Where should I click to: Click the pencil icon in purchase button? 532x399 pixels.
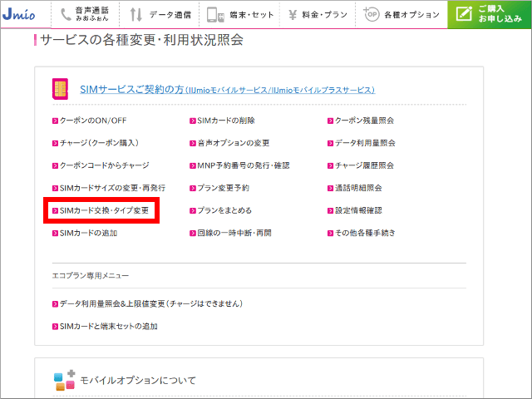pos(464,13)
